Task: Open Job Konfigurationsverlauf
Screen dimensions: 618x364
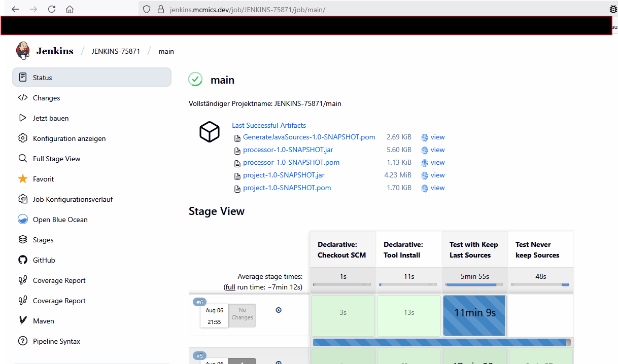Action: [x=73, y=199]
